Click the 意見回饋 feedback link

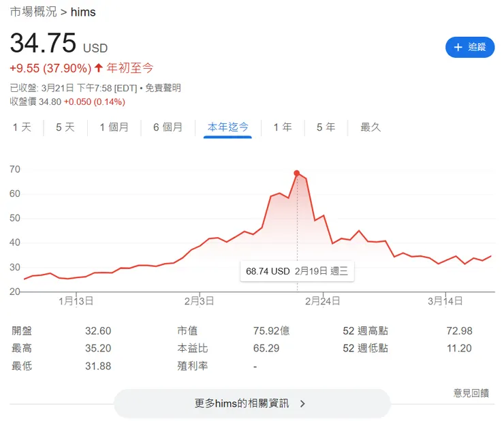point(471,392)
